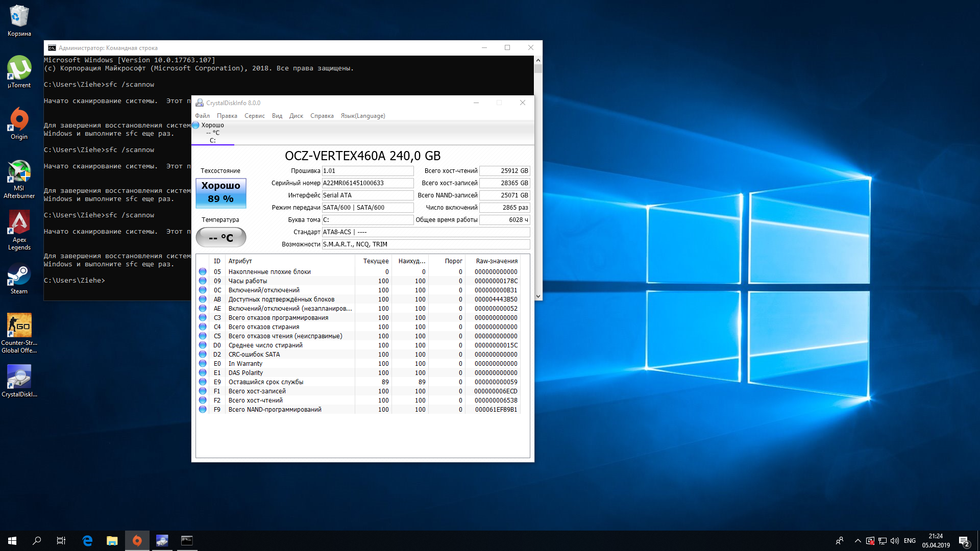Click the ENG language indicator in tray
The height and width of the screenshot is (551, 980).
(x=910, y=541)
